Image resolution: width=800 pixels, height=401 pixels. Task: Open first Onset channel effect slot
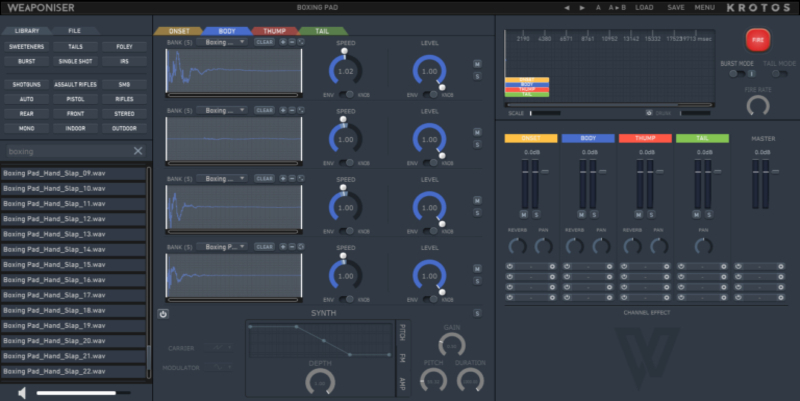click(x=531, y=266)
